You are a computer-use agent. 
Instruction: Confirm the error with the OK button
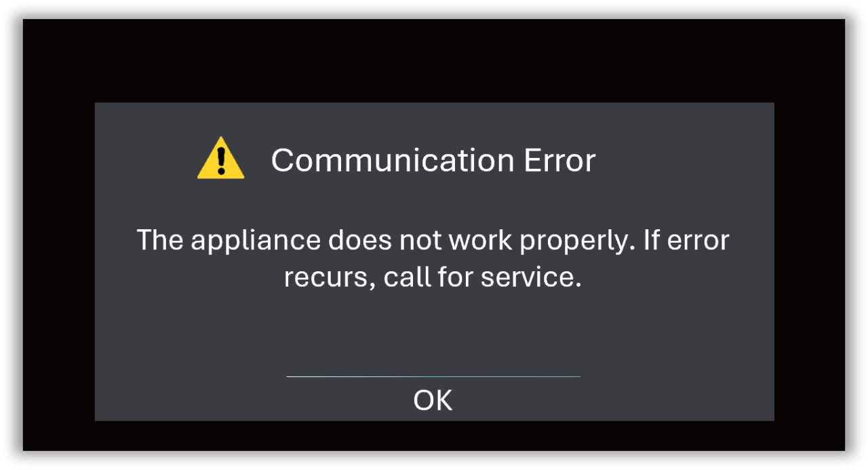click(433, 400)
